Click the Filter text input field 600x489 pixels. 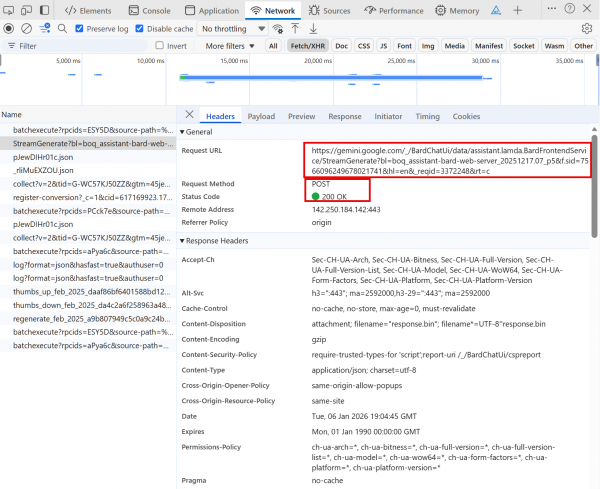point(80,46)
